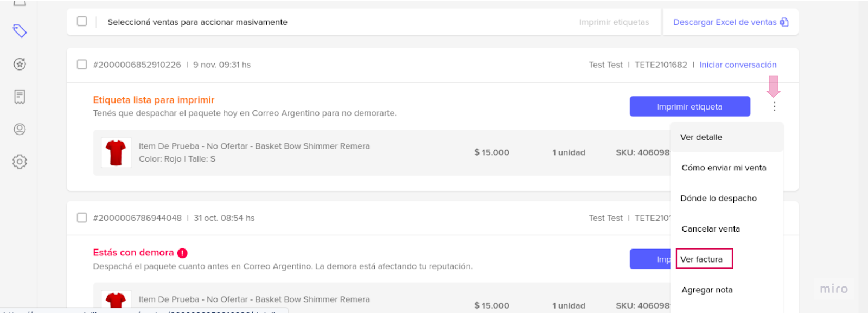Check sale #2000006852910226 checkbox
868x313 pixels.
coord(82,65)
